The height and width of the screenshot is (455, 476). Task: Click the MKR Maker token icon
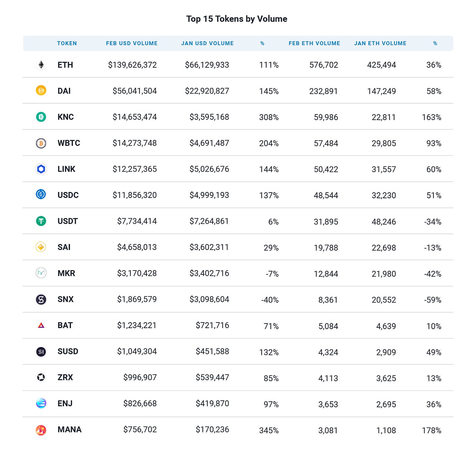[x=41, y=273]
